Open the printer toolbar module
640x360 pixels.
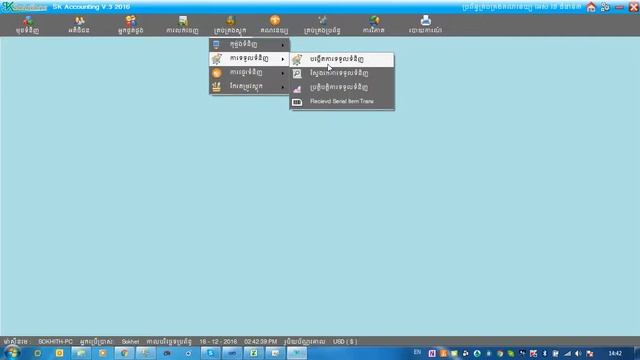(425, 25)
